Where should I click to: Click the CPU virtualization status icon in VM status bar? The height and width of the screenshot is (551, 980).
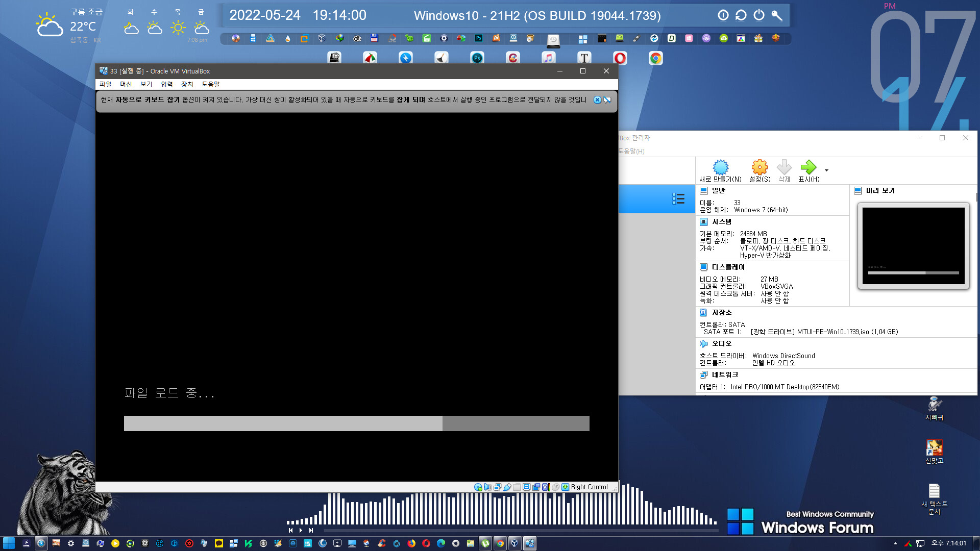pos(546,487)
